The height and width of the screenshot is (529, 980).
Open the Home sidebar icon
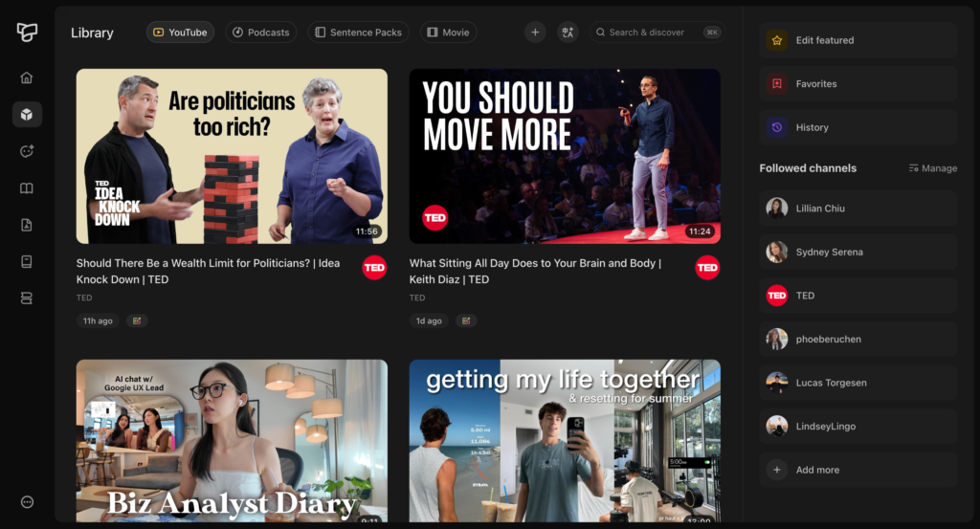pyautogui.click(x=26, y=77)
